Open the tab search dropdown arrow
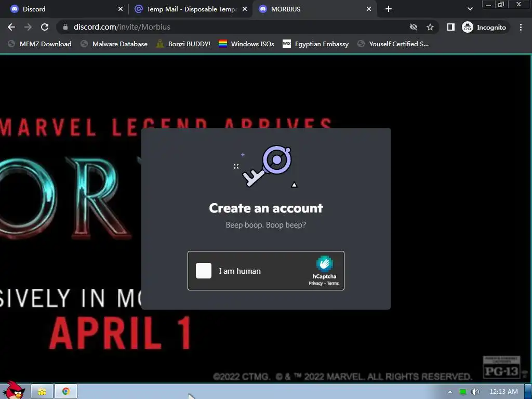Screen dimensions: 532x399 tap(470, 9)
